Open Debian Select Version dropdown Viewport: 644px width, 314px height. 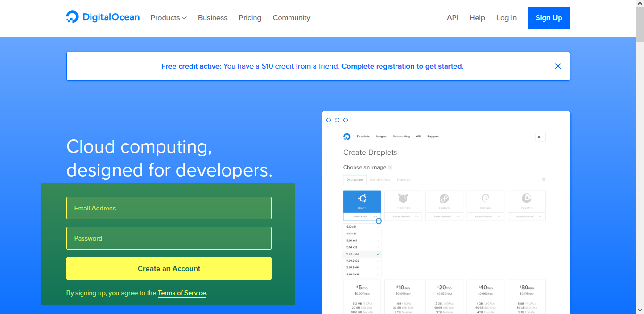click(x=486, y=217)
